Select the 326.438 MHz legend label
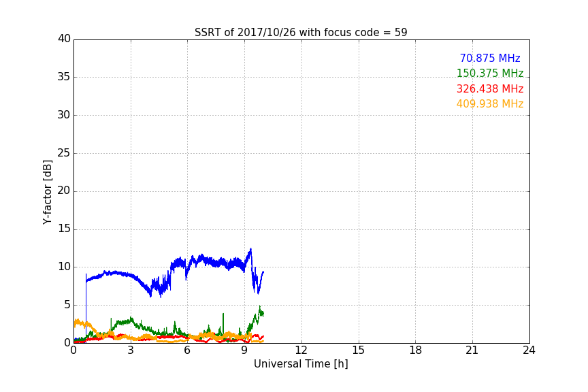Viewport: 588px width, 392px height. [x=490, y=89]
